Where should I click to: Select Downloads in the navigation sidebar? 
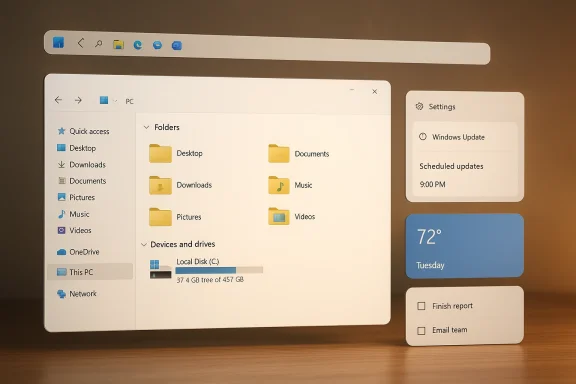coord(82,165)
